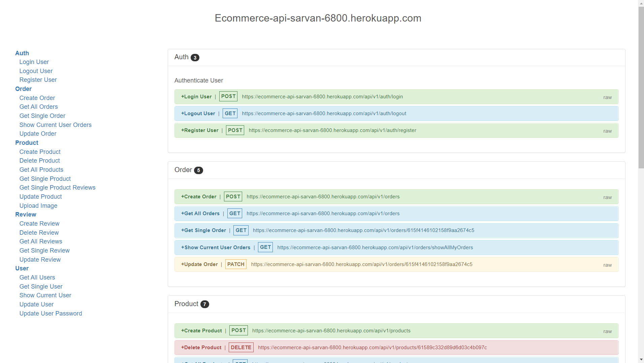Expand the Login User request details
This screenshot has width=644, height=363.
[196, 96]
